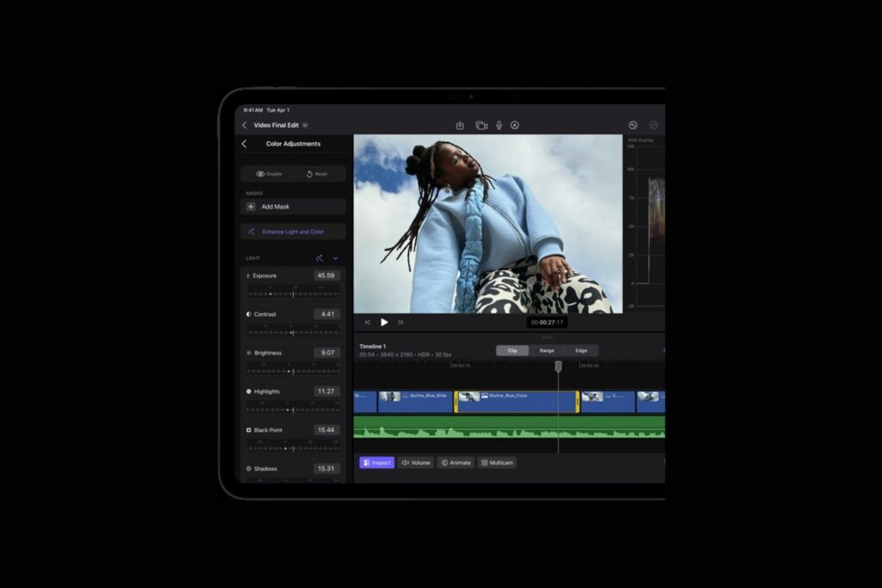Go back from the Video Final Edit project
The width and height of the screenshot is (882, 588).
[x=244, y=126]
